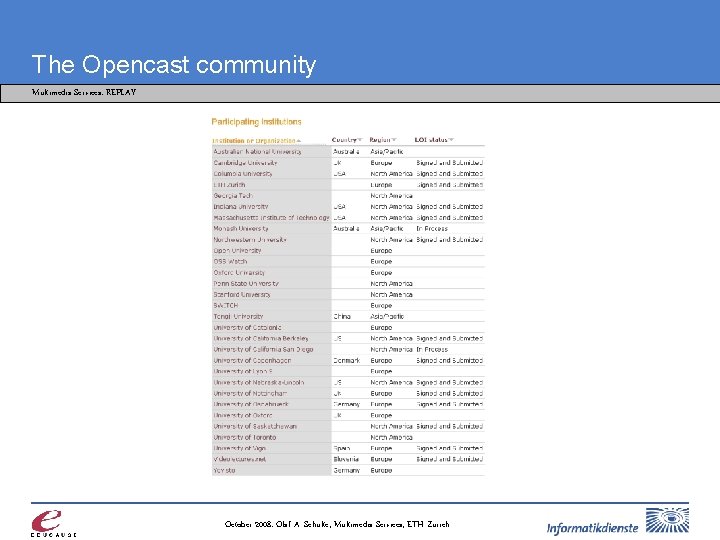Click the Denmark country cell
The width and height of the screenshot is (720, 540).
click(x=346, y=360)
